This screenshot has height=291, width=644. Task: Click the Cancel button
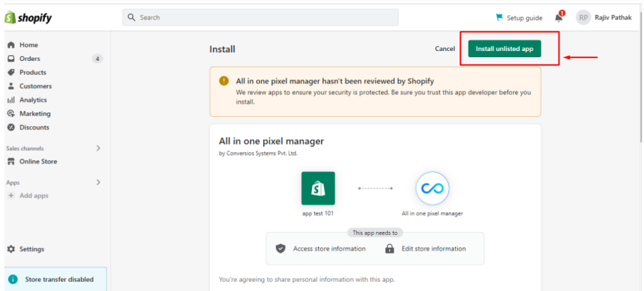pyautogui.click(x=445, y=48)
